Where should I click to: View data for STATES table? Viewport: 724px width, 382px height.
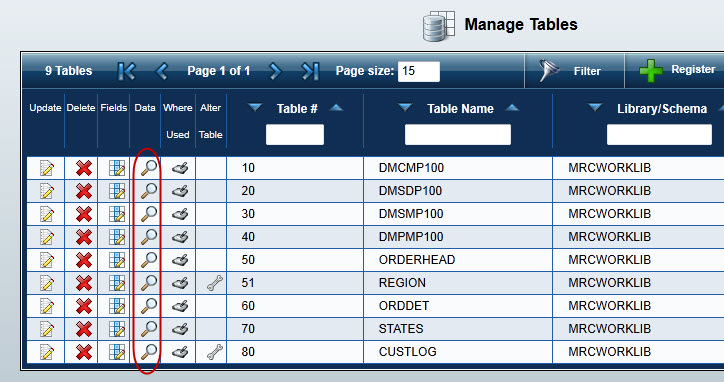pos(149,329)
